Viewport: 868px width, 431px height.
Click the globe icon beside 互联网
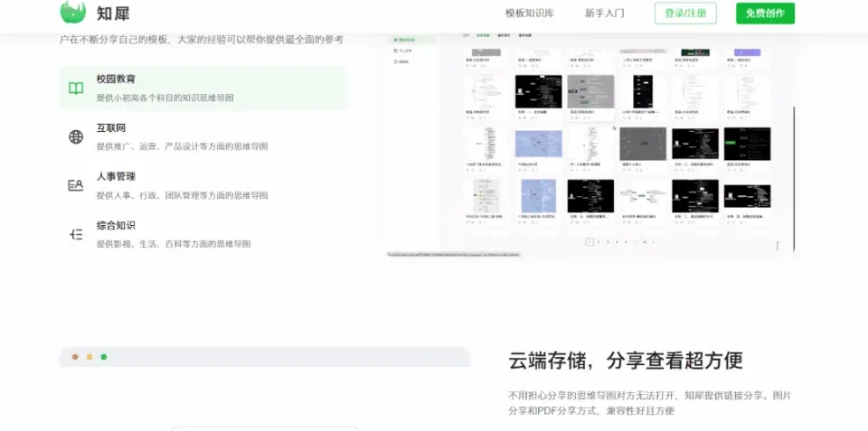pos(76,137)
